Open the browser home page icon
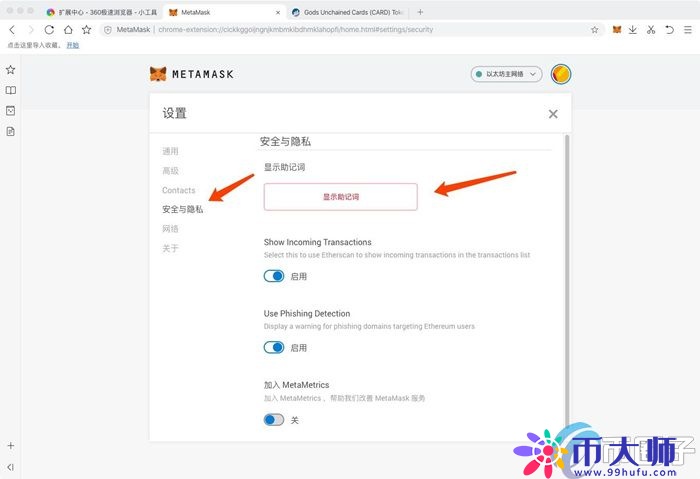The width and height of the screenshot is (700, 479). pyautogui.click(x=68, y=29)
